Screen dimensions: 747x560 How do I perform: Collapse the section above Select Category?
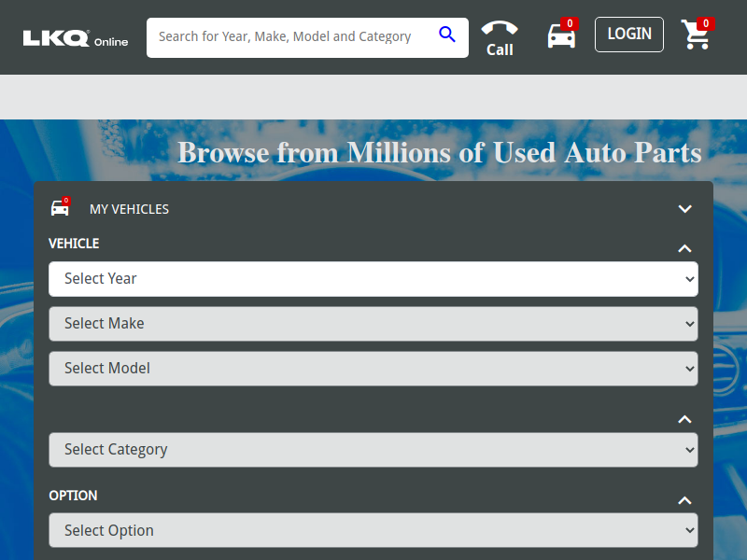click(x=684, y=419)
